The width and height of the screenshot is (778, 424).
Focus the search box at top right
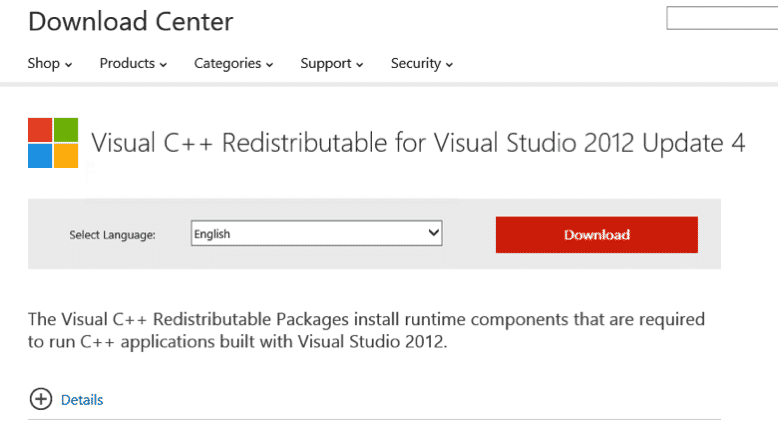click(722, 18)
